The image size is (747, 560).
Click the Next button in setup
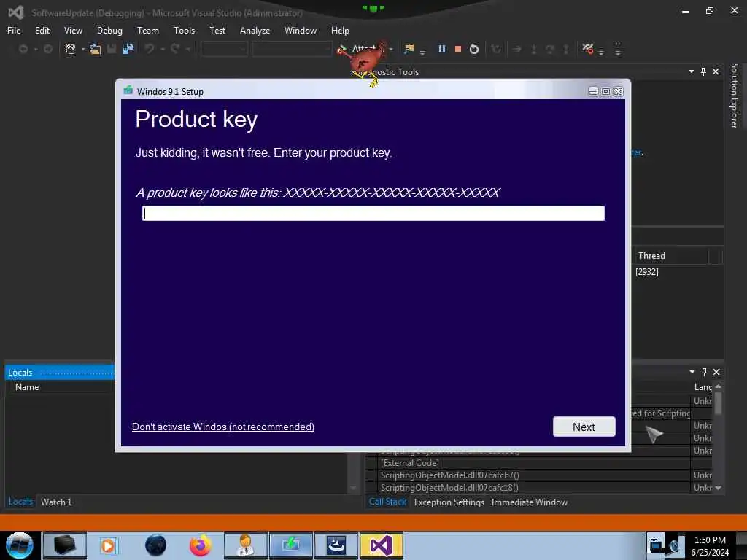pos(584,427)
